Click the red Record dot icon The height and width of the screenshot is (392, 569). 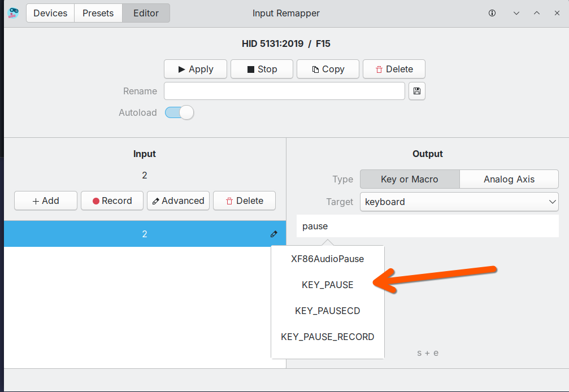(96, 201)
